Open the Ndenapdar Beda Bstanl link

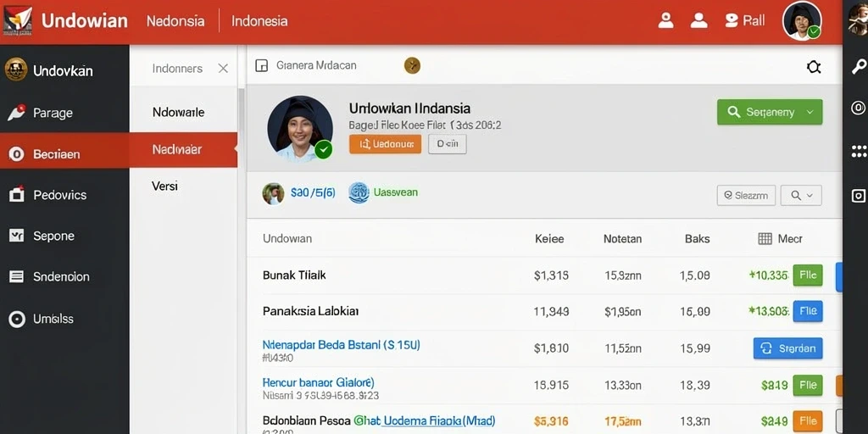click(341, 345)
